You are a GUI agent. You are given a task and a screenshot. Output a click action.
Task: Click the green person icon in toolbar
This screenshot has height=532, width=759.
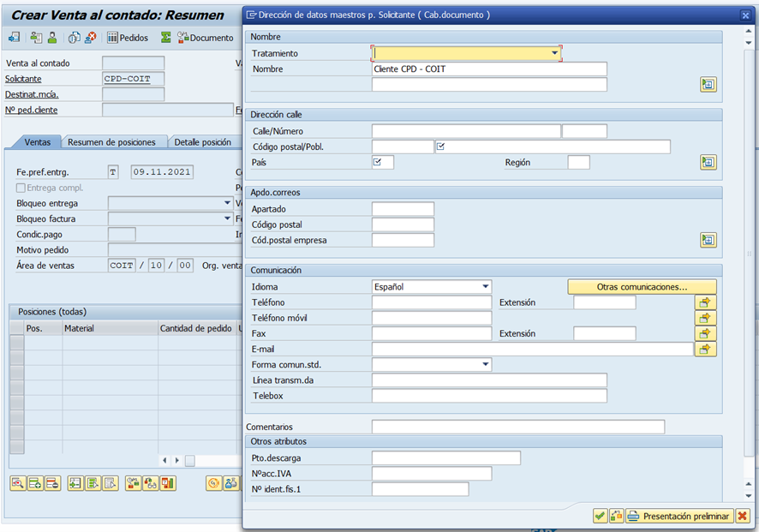tap(52, 38)
